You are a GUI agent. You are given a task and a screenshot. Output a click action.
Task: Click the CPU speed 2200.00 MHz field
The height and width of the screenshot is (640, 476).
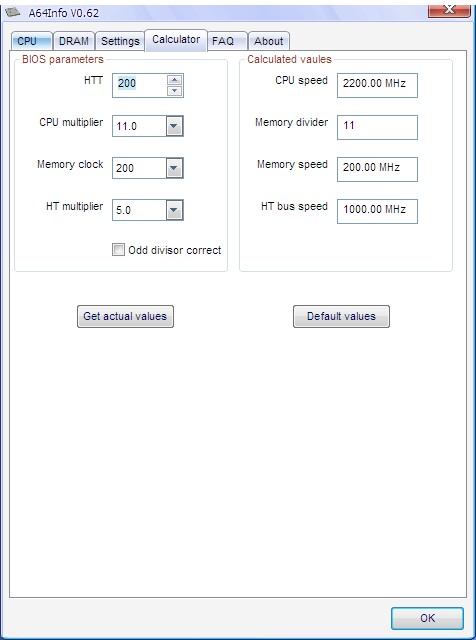click(377, 85)
